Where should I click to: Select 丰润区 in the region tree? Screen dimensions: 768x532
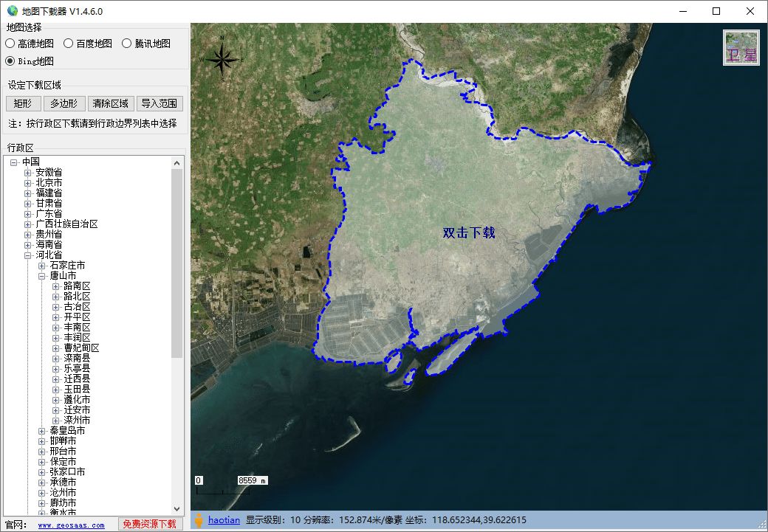[x=77, y=338]
